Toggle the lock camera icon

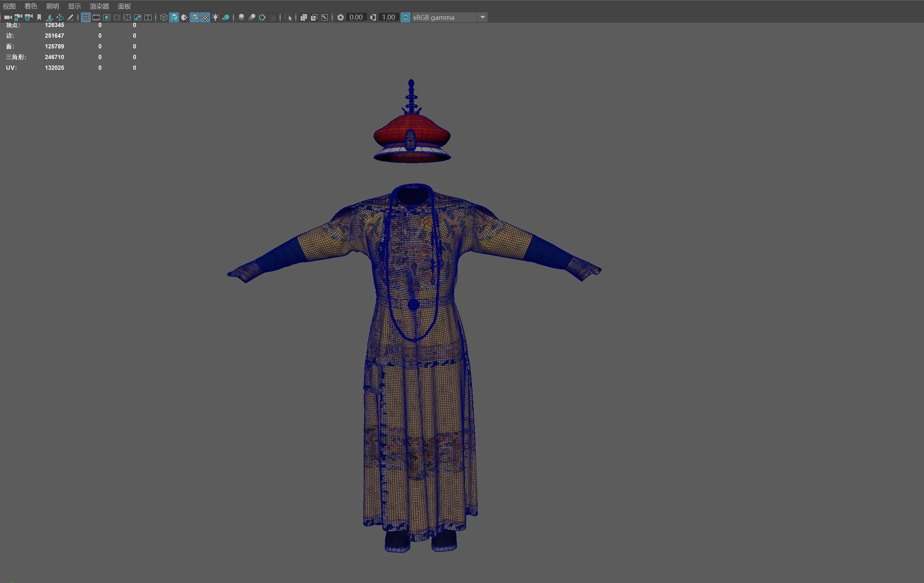click(x=18, y=17)
